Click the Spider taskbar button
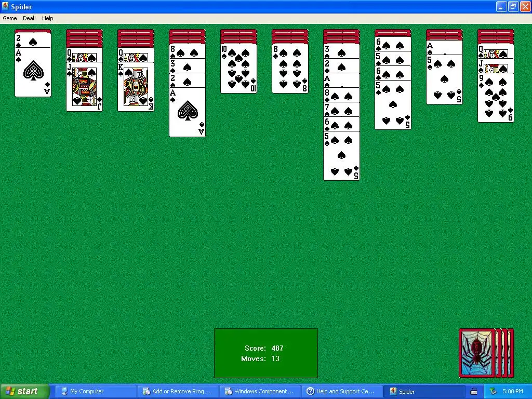The width and height of the screenshot is (532, 399). coord(424,391)
